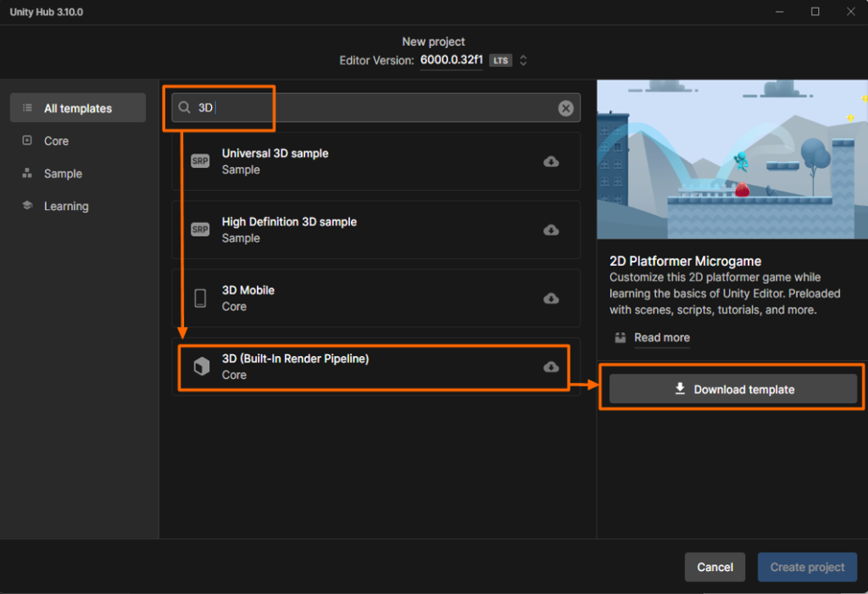Select the All templates category
The width and height of the screenshot is (868, 594).
click(x=78, y=108)
